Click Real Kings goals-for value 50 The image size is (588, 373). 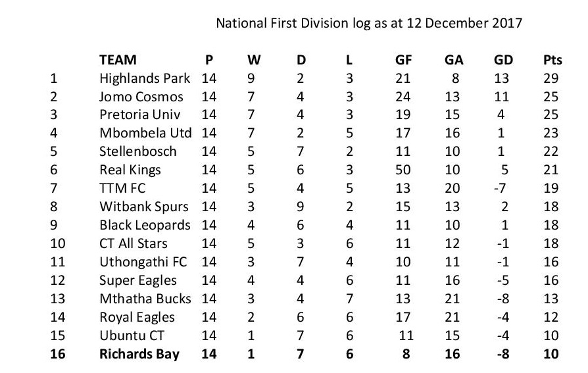click(x=403, y=170)
